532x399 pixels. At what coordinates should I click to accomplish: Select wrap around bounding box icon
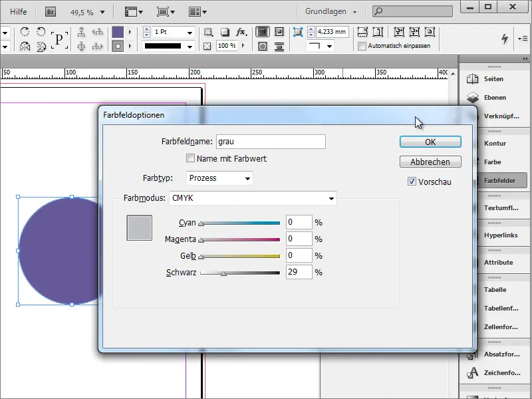point(279,32)
